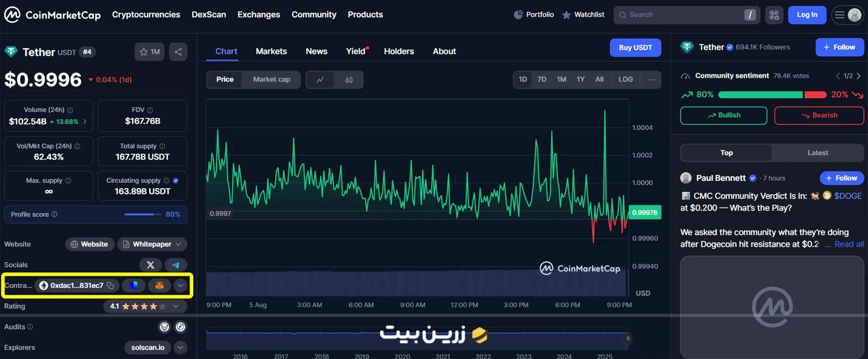Click the first audit badge icon

[x=164, y=327]
